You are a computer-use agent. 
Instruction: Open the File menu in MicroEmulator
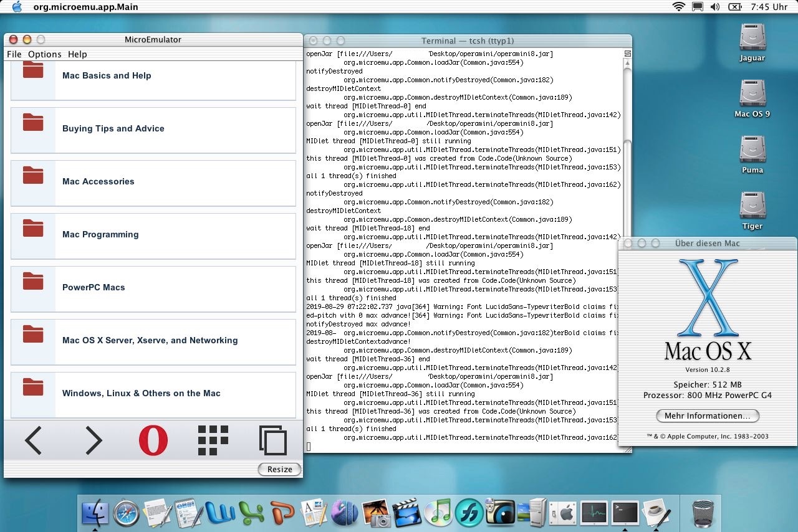(x=14, y=54)
